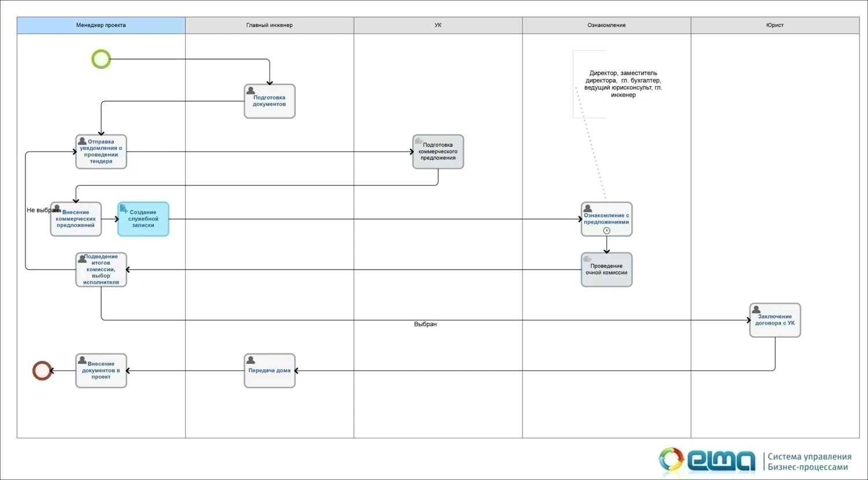The height and width of the screenshot is (480, 868).
Task: Click the document icon on Создание служебной записки
Action: [x=123, y=209]
